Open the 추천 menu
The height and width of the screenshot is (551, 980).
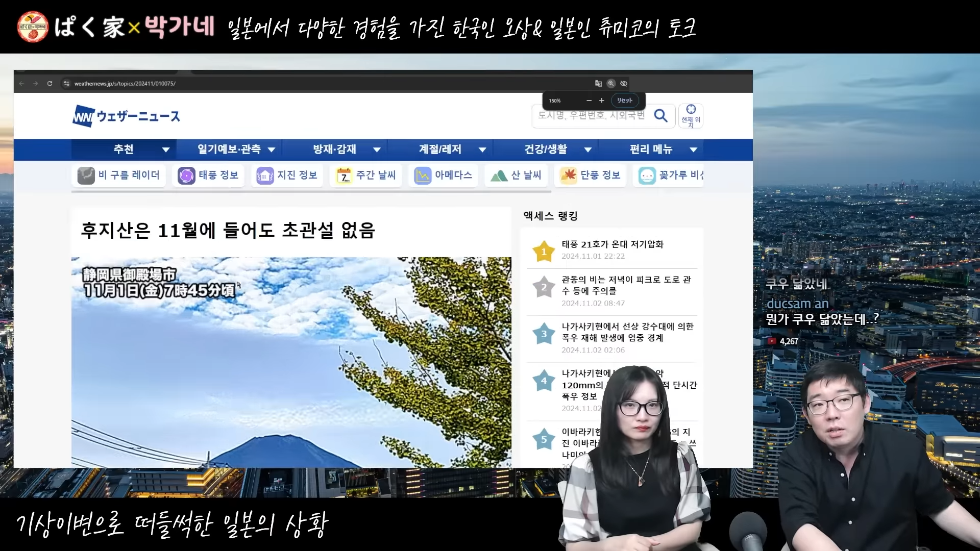coord(124,149)
